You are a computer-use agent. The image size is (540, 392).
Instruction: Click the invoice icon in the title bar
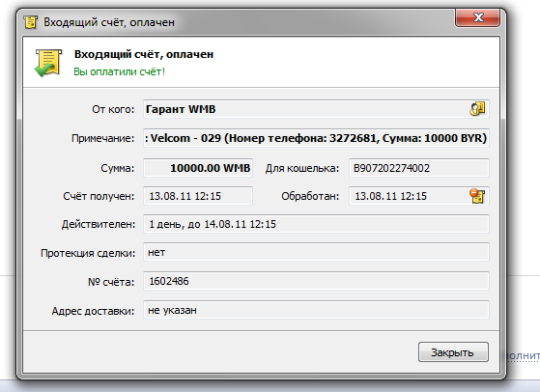click(30, 22)
